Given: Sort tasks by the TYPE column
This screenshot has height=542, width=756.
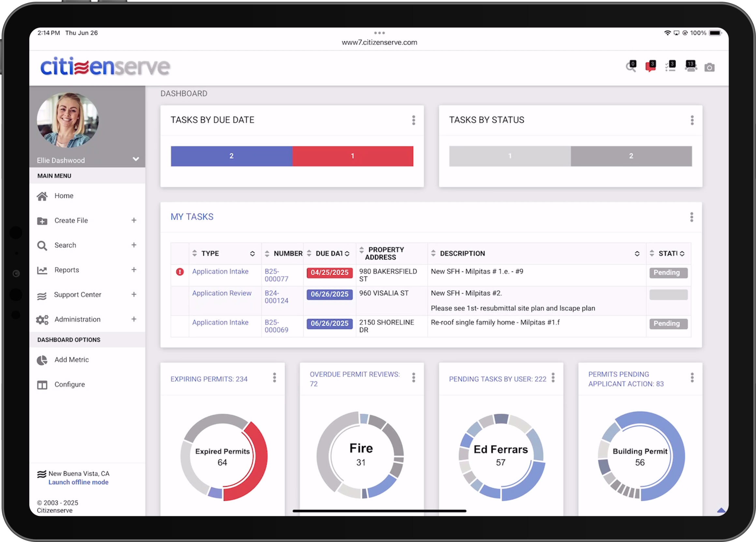Looking at the screenshot, I should coord(210,253).
